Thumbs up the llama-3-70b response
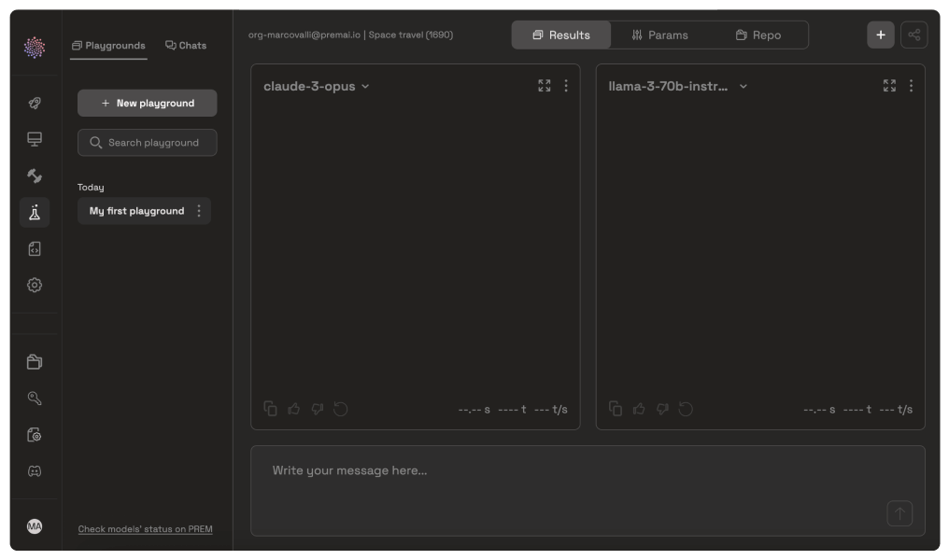949x560 pixels. click(x=640, y=409)
